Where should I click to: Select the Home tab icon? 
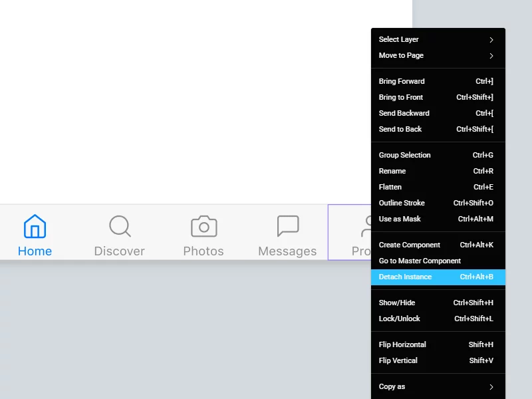click(35, 226)
